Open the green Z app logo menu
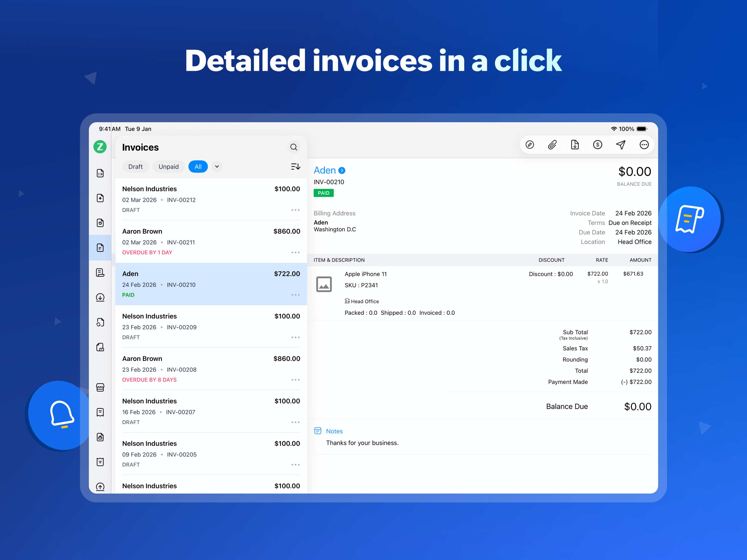The width and height of the screenshot is (747, 560). (100, 147)
